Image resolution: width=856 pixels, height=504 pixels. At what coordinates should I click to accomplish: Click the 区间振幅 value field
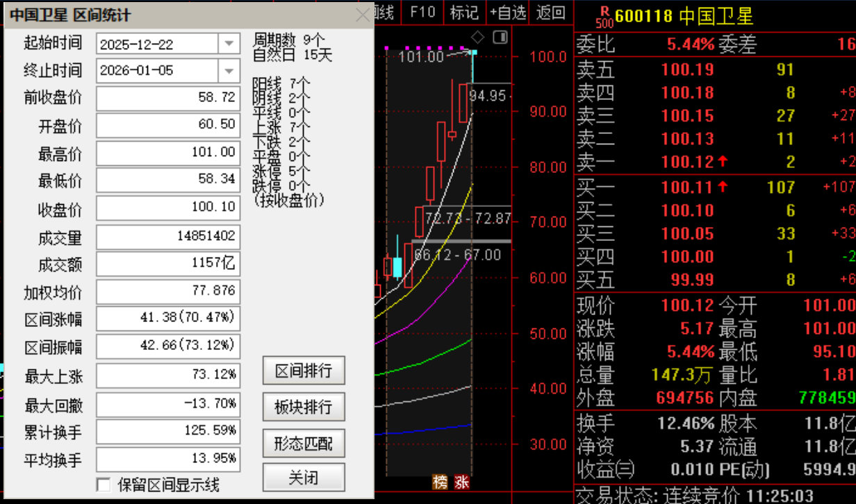(168, 346)
